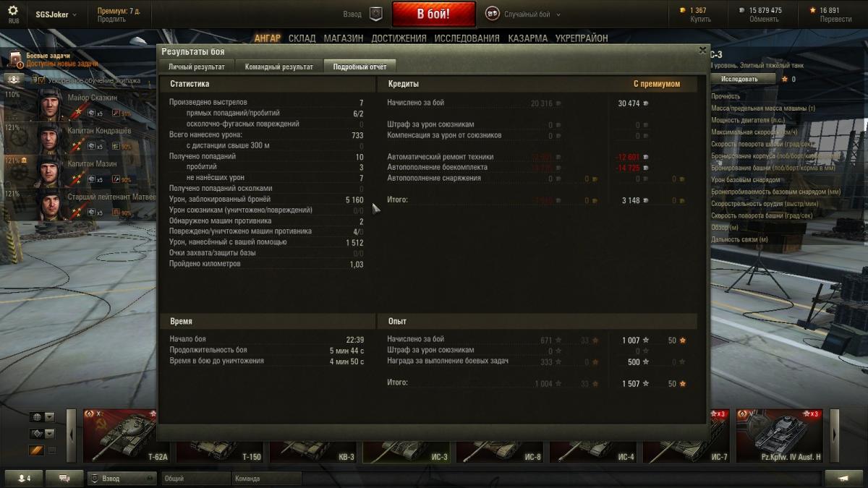Open the chat channels speech-bubble icon
868x488 pixels.
(x=65, y=479)
